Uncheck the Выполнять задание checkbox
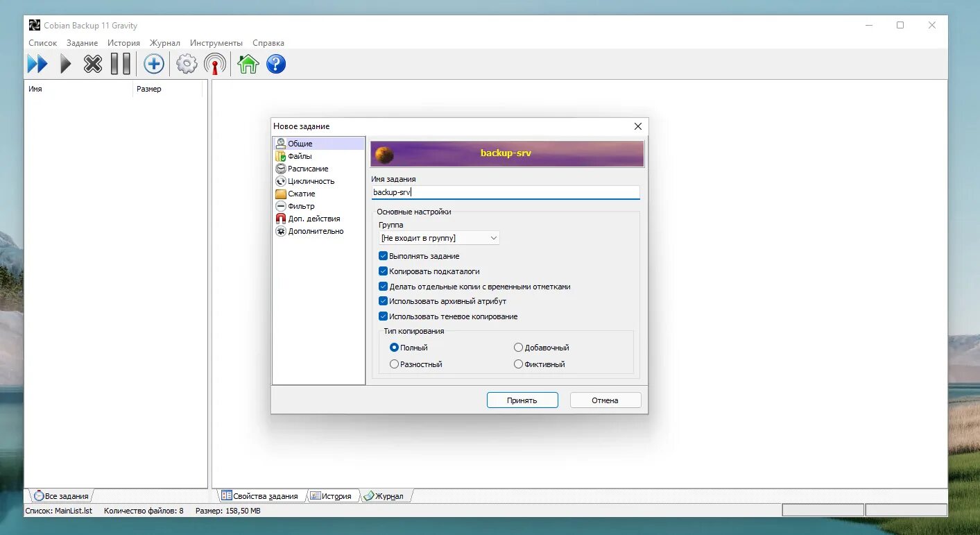This screenshot has height=535, width=980. pyautogui.click(x=383, y=256)
